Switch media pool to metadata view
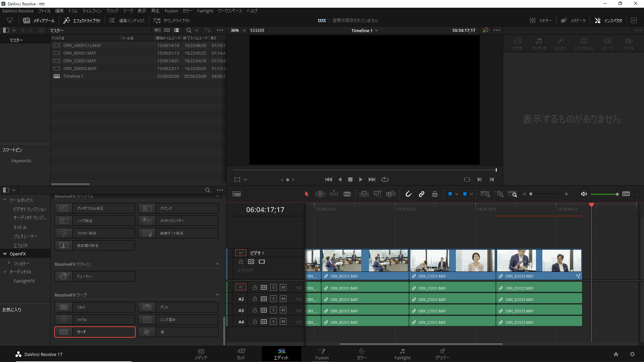This screenshot has width=644, height=362. pyautogui.click(x=158, y=30)
